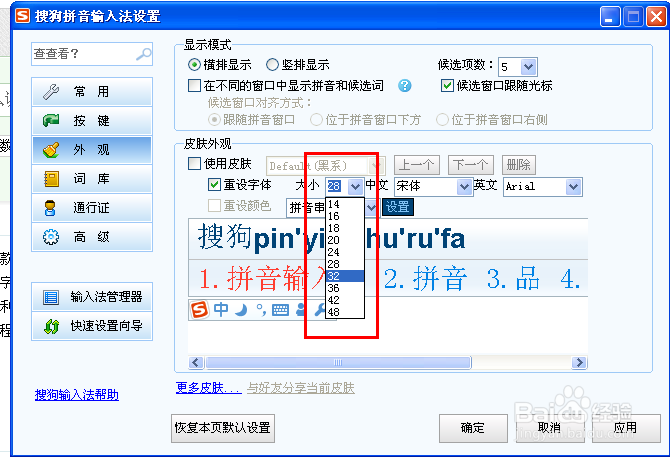Choose font size 16 from list

pos(345,216)
